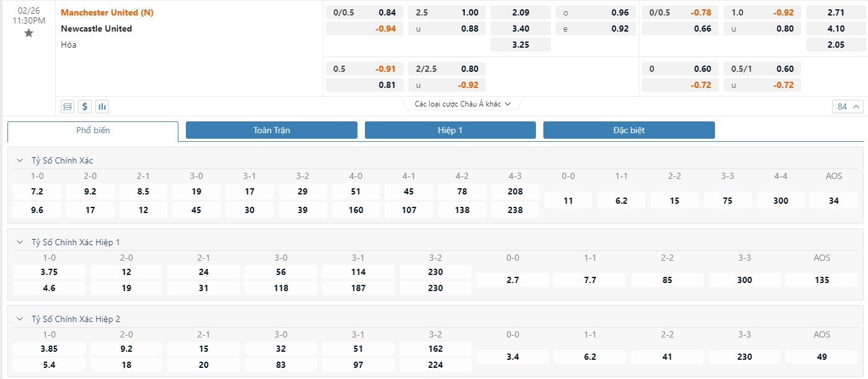Open the 'Đặc biệt' tab
Screen dimensions: 868x379
[x=629, y=130]
